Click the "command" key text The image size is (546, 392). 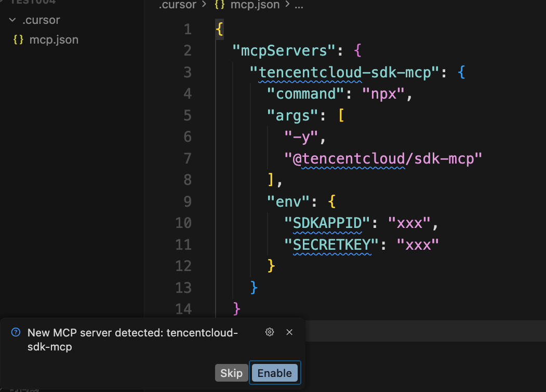306,94
